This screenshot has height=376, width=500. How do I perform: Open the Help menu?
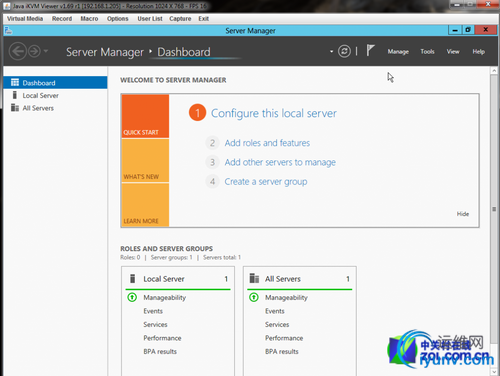[x=478, y=52]
